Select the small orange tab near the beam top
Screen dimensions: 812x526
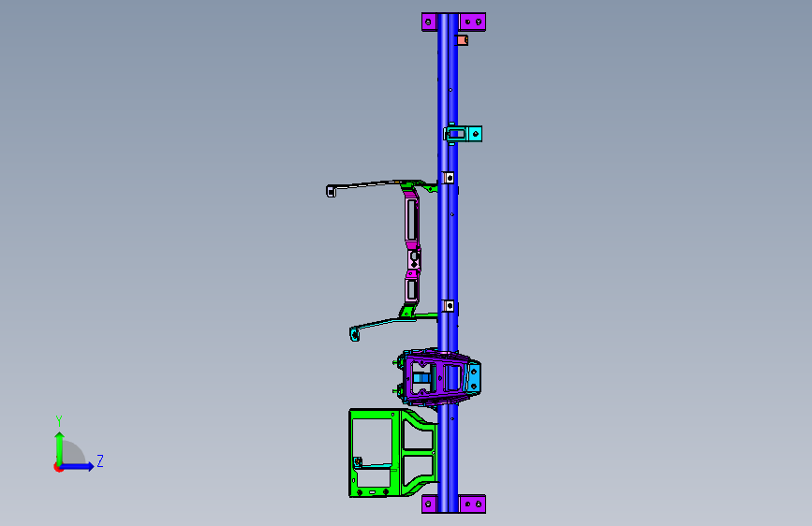pos(462,40)
